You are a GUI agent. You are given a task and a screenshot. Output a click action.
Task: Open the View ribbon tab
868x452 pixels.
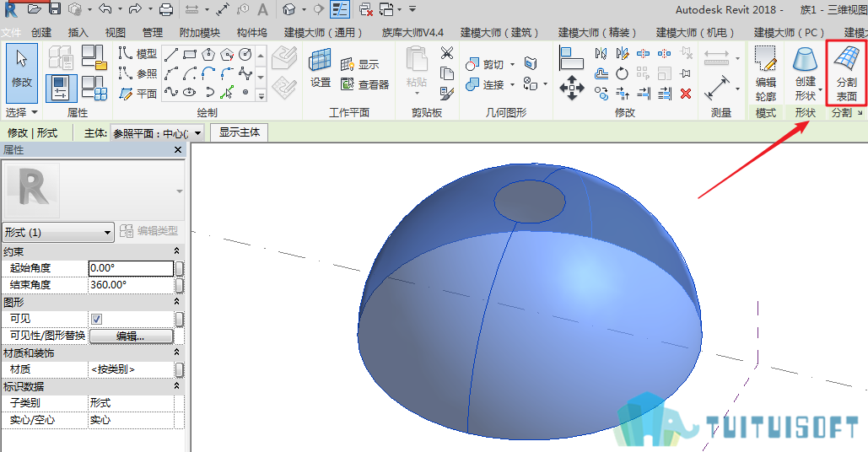[115, 33]
